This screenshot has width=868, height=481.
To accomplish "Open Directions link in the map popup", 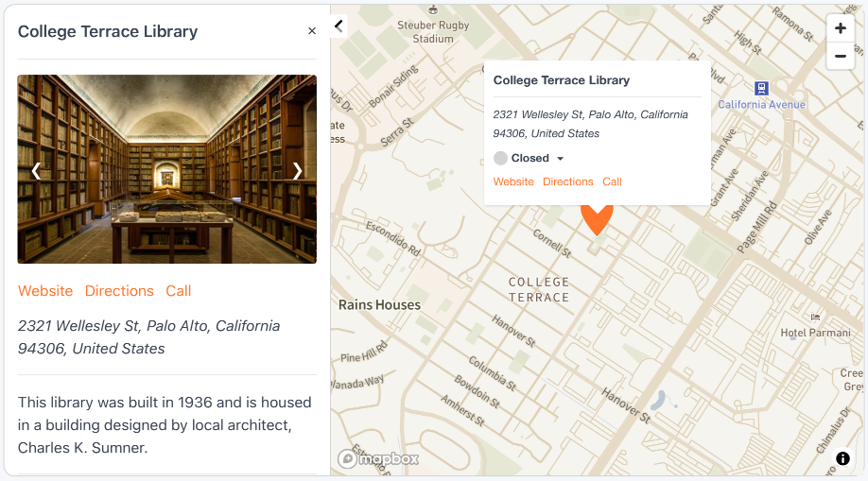I will point(567,181).
